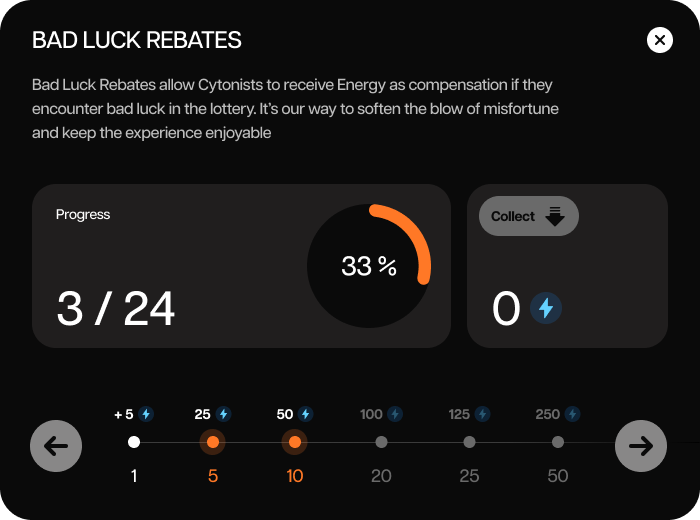The width and height of the screenshot is (700, 520).
Task: Click energy icon next to 25 reward
Action: coord(224,414)
